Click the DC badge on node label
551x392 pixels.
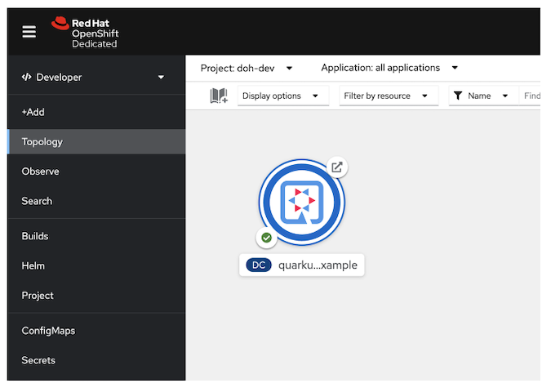pyautogui.click(x=259, y=265)
